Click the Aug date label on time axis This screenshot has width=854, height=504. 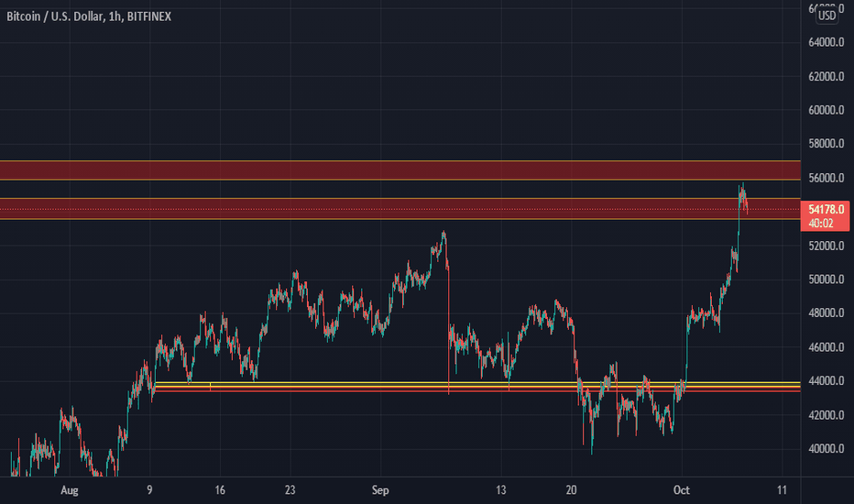click(x=69, y=490)
